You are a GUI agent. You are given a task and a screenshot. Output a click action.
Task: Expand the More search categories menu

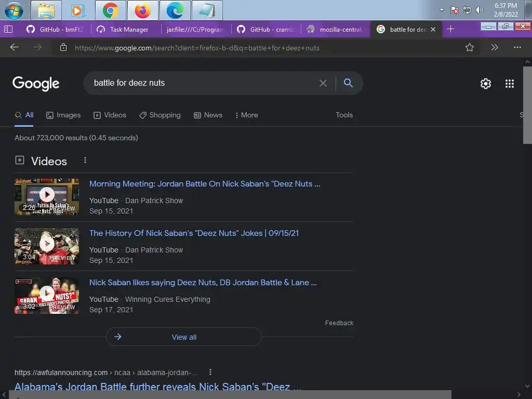point(246,115)
